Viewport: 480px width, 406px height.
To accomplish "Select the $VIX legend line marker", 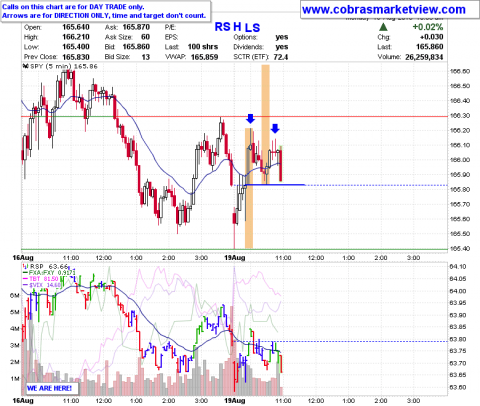I will point(25,285).
